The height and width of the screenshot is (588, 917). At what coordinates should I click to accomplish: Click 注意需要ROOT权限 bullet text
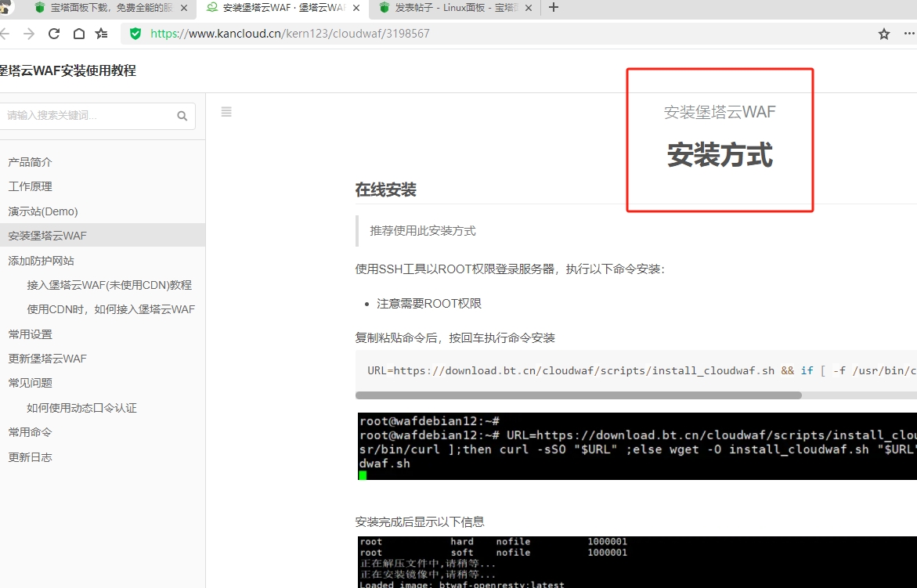[x=429, y=303]
